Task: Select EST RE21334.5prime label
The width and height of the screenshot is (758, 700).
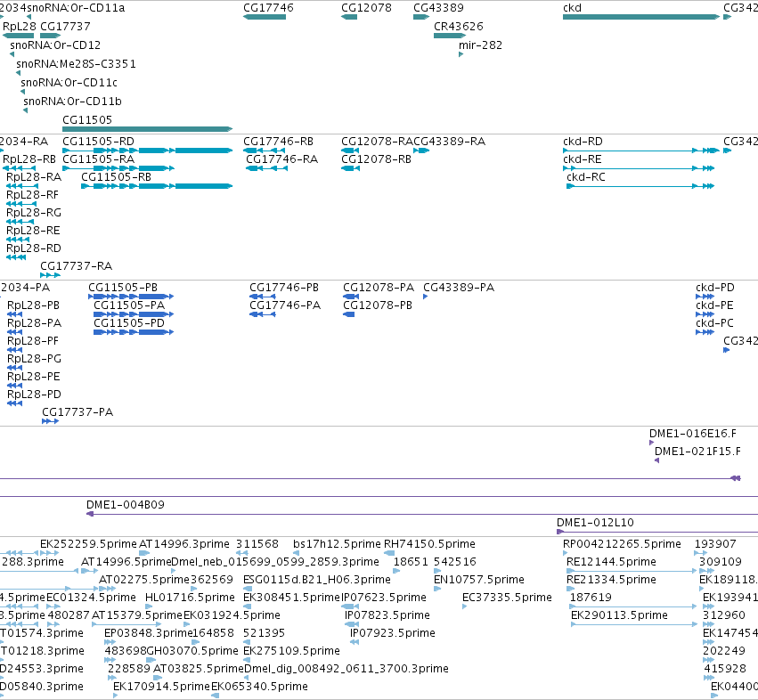Action: click(612, 580)
